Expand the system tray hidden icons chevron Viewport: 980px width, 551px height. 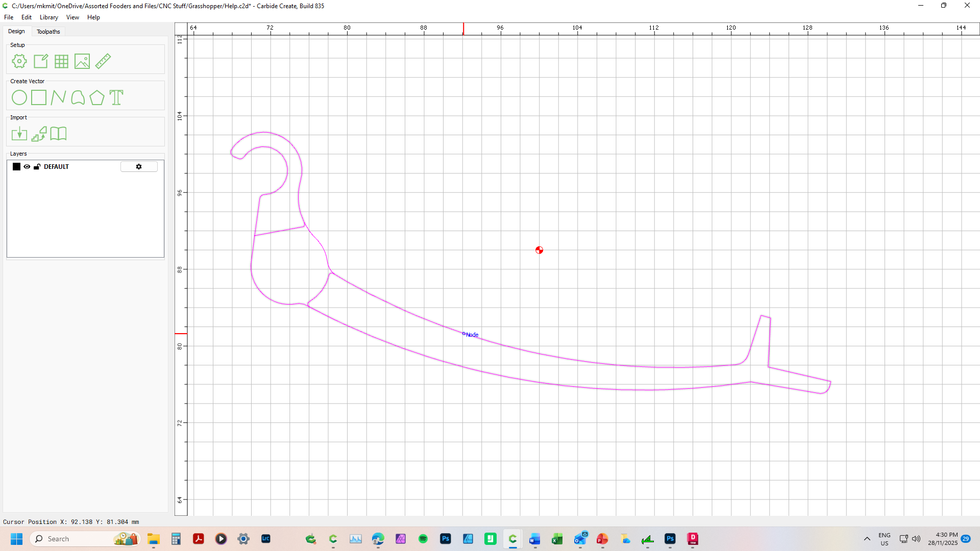point(867,539)
